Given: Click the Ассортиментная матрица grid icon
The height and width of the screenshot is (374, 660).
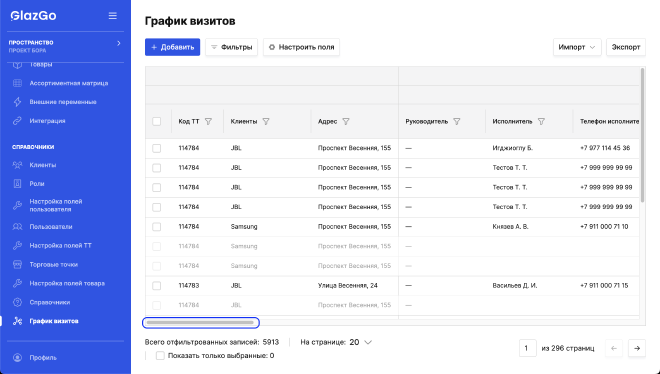Looking at the screenshot, I should (x=17, y=83).
